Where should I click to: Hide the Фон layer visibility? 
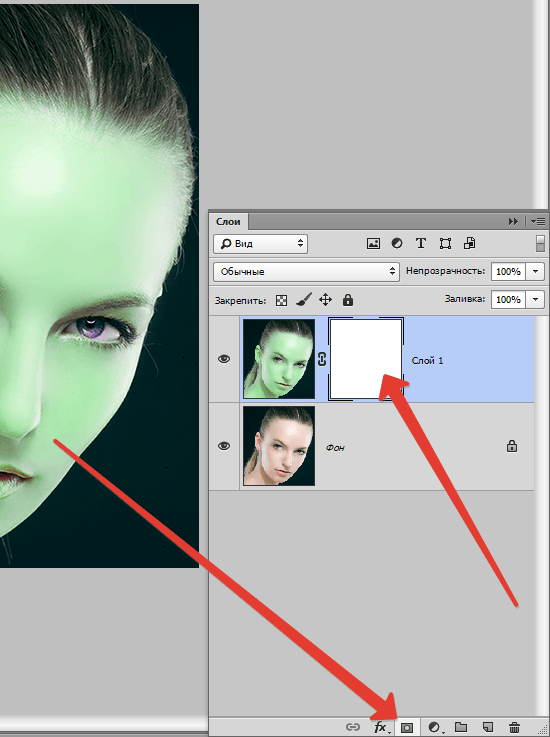[224, 446]
